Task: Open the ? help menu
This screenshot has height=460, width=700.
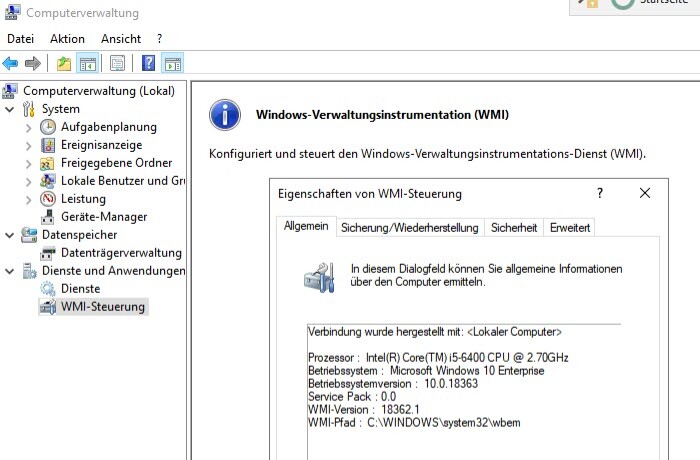Action: click(160, 39)
